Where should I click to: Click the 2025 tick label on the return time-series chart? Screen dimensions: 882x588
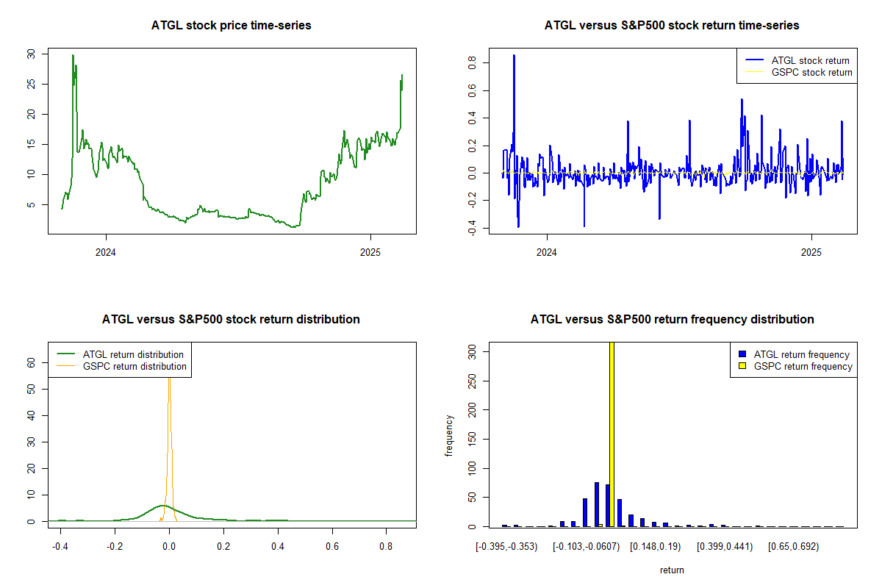[811, 250]
